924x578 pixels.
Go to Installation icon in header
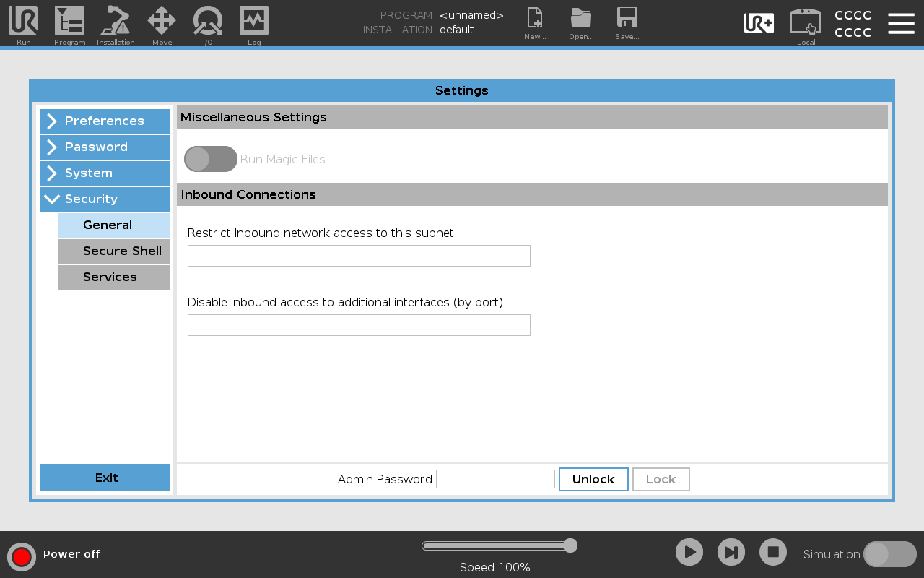tap(115, 22)
